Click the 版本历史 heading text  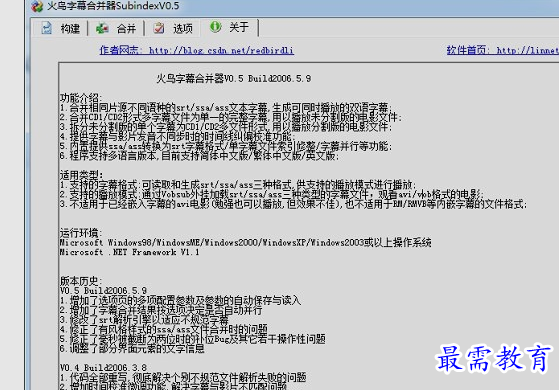tap(81, 281)
